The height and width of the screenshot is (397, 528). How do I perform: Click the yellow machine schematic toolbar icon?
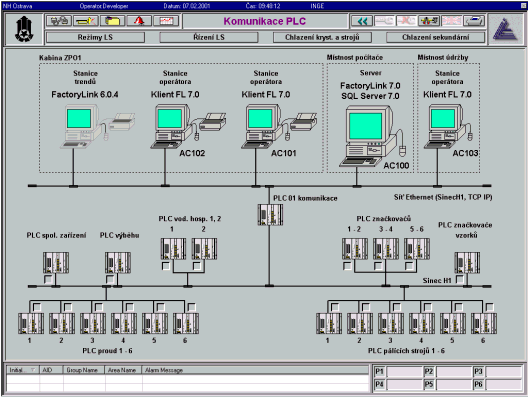(x=429, y=21)
